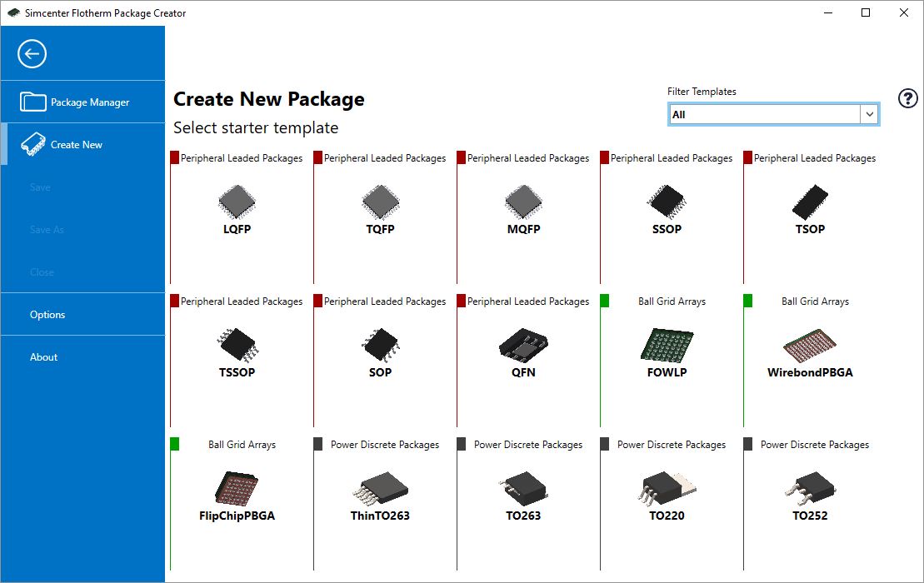Select the TO263 package icon
The image size is (924, 583).
pos(523,488)
